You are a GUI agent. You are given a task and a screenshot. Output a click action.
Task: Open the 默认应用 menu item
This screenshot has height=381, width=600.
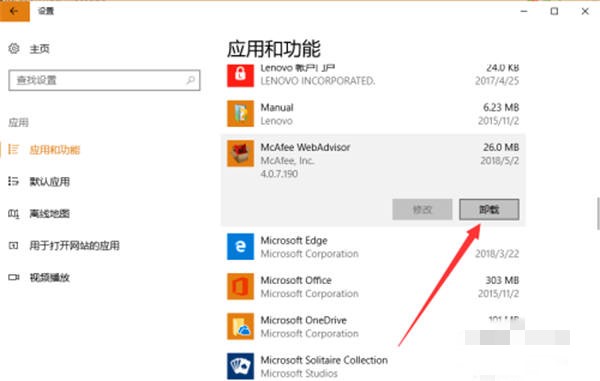pos(50,182)
